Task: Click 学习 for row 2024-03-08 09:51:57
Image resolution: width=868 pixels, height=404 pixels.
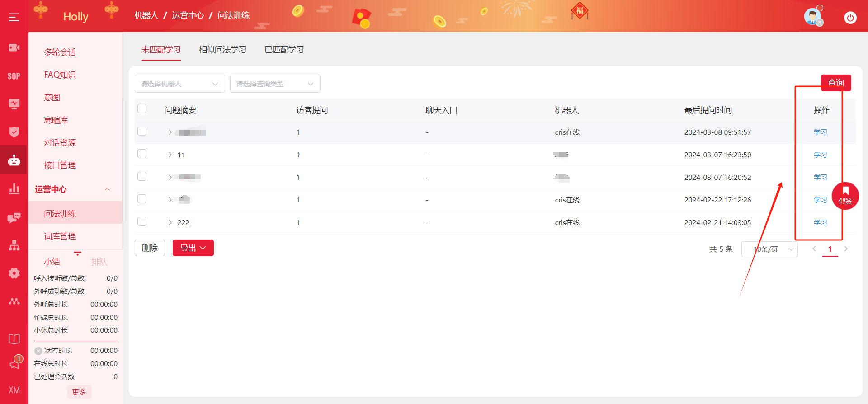Action: click(820, 132)
